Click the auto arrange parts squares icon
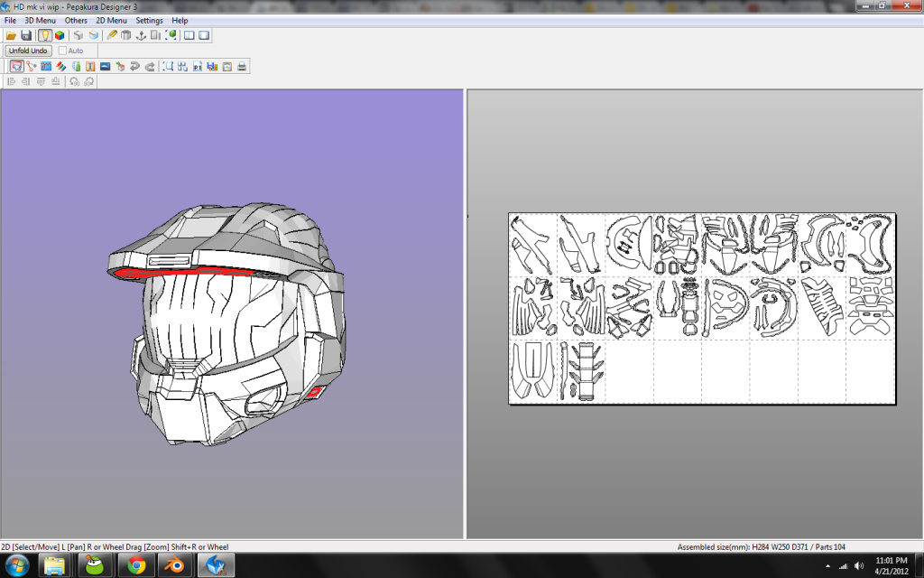The height and width of the screenshot is (578, 924). [182, 67]
